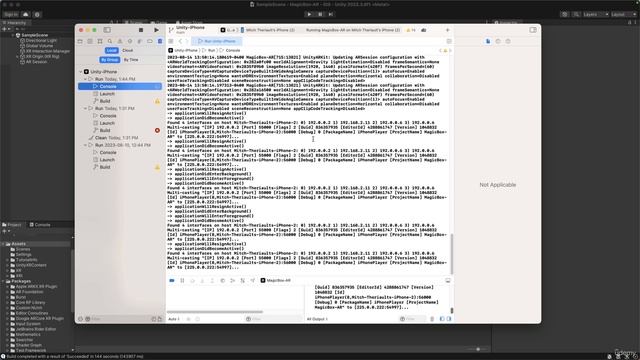Select the File inspector icon

(488, 41)
